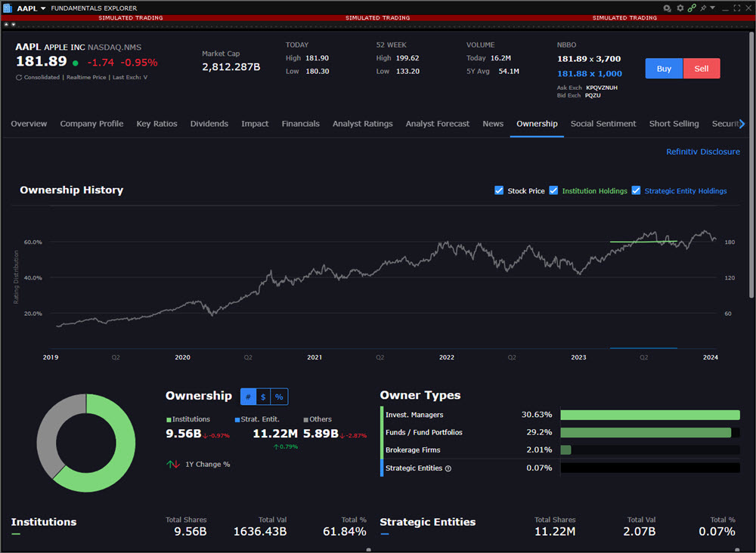The height and width of the screenshot is (553, 756).
Task: Switch ownership view to dollar value ($)
Action: (263, 397)
